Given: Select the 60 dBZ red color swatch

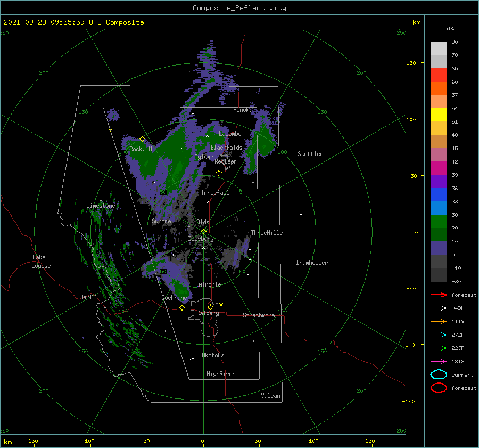Looking at the screenshot, I should click(439, 75).
